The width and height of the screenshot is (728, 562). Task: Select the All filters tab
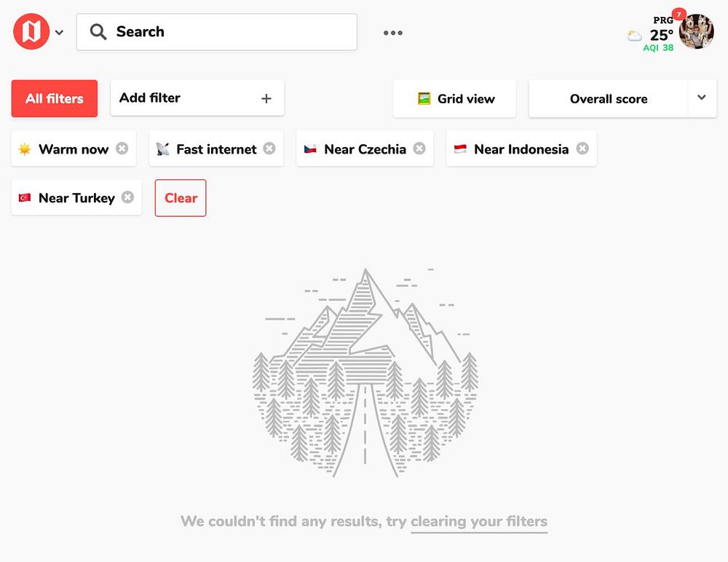pos(55,98)
